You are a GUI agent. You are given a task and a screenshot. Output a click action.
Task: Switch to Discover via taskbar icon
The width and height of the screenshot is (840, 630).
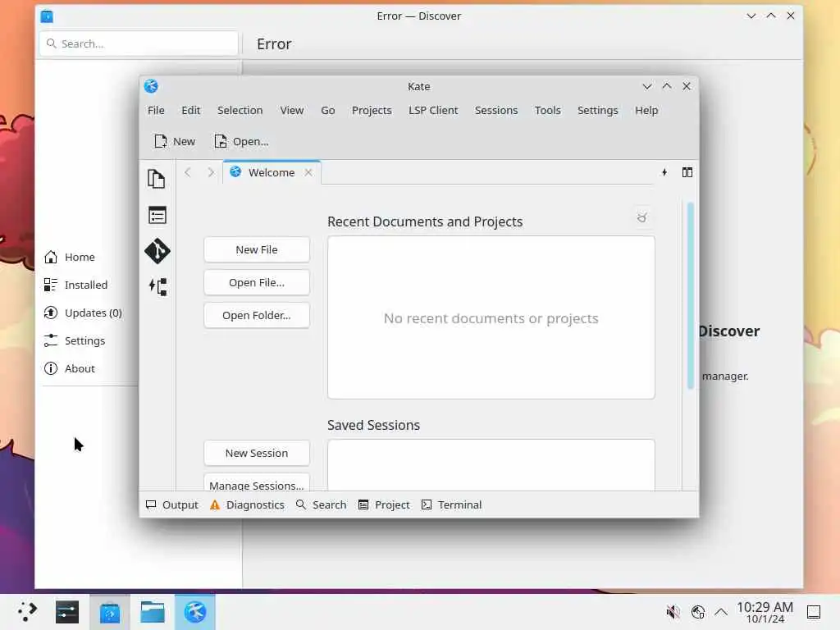110,612
